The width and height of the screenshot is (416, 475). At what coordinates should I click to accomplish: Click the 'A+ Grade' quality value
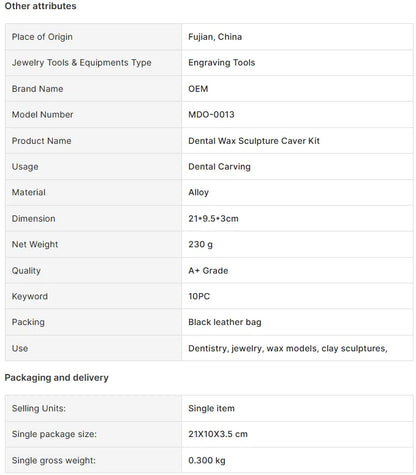(x=208, y=270)
